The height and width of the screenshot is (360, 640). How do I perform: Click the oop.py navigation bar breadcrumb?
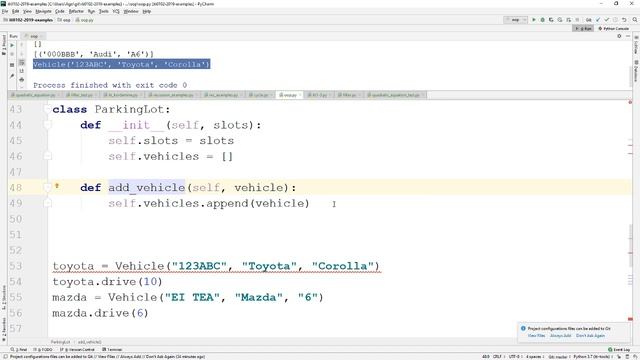click(x=84, y=20)
